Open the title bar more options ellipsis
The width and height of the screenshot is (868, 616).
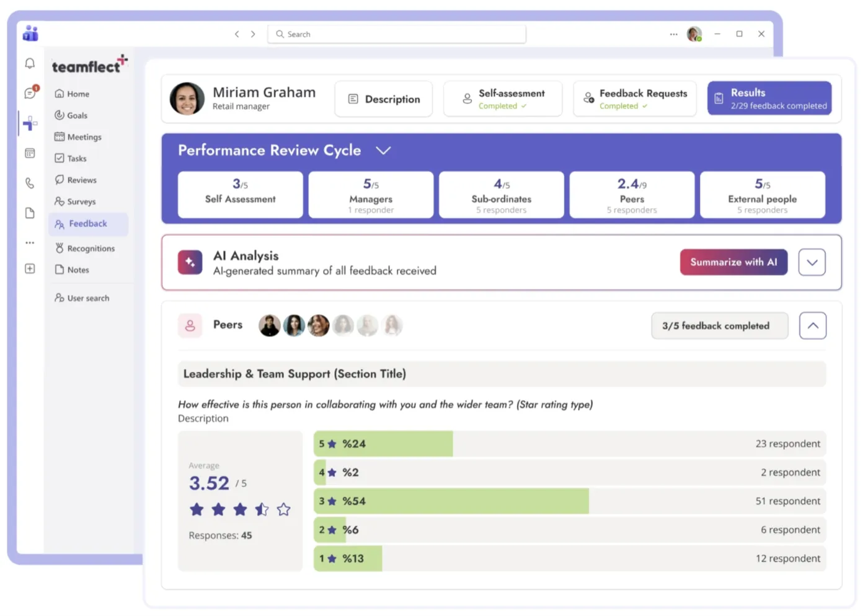click(673, 34)
